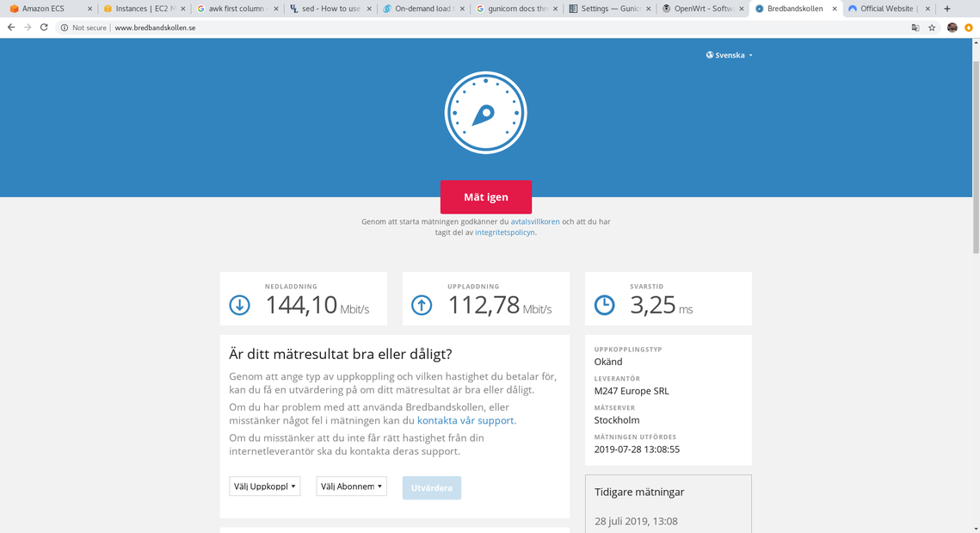
Task: Expand the Välj Abonnemang dropdown
Action: [351, 487]
